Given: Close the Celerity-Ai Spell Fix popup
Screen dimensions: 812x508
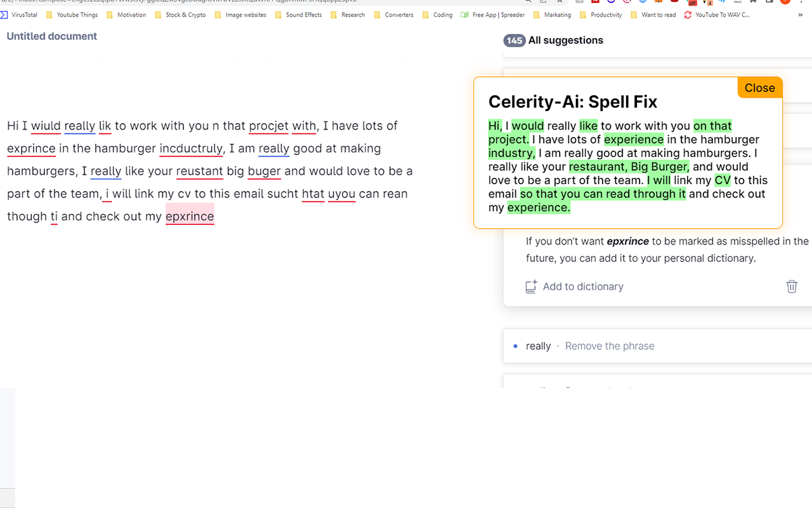Looking at the screenshot, I should [759, 88].
